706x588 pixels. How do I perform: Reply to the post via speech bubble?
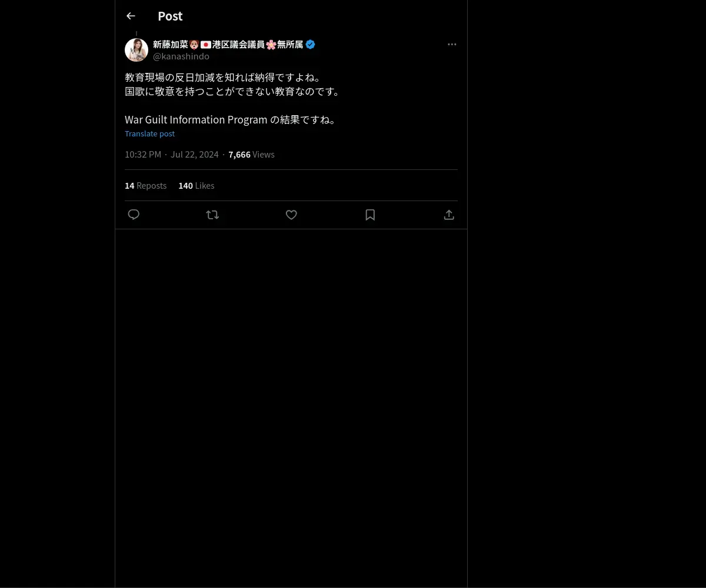coord(134,215)
